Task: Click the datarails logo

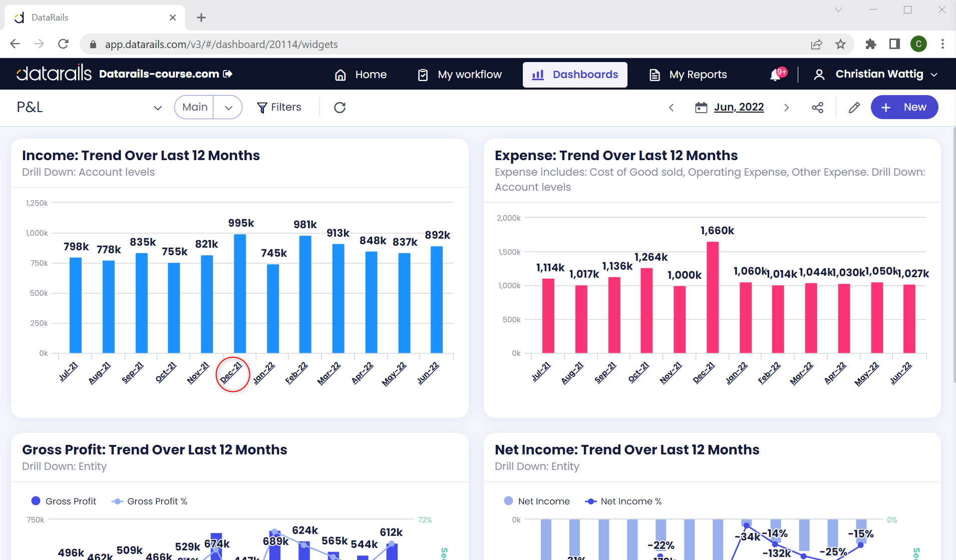Action: tap(54, 74)
